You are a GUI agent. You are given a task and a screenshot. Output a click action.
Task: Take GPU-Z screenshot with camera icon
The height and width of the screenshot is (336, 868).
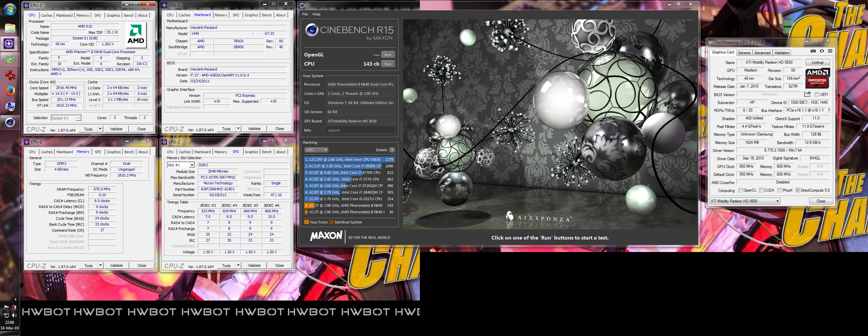(813, 51)
